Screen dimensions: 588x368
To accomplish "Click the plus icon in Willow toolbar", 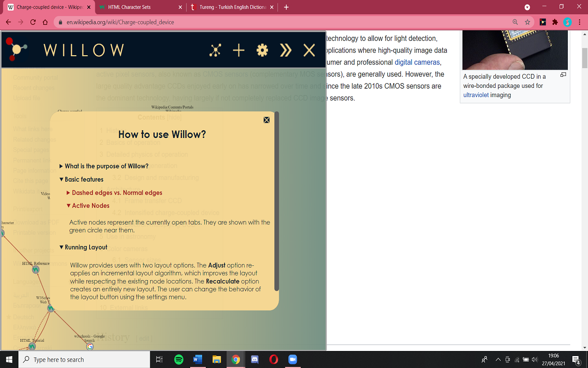I will [238, 51].
